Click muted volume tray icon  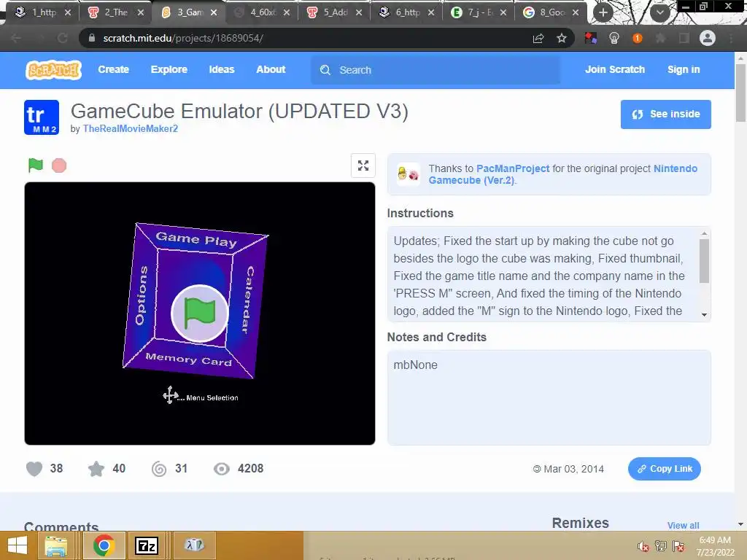point(643,546)
